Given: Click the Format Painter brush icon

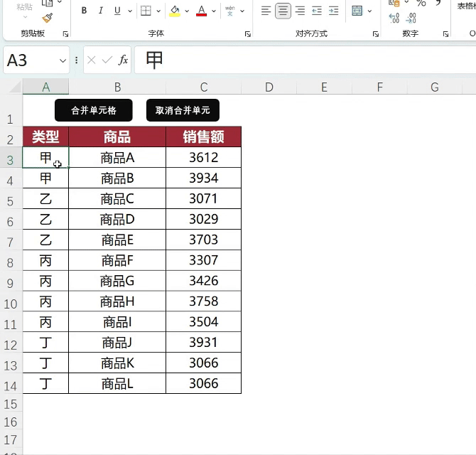Looking at the screenshot, I should click(x=48, y=18).
